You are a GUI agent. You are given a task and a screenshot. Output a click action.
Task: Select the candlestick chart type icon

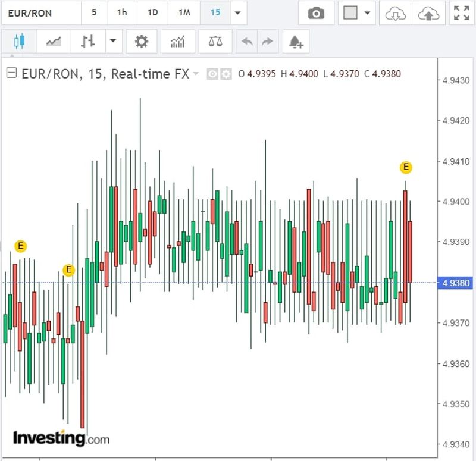[18, 42]
